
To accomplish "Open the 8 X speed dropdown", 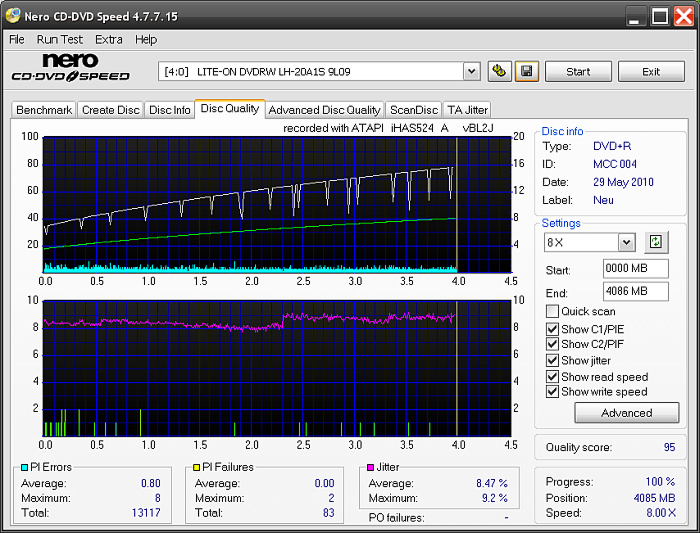I will (x=626, y=242).
